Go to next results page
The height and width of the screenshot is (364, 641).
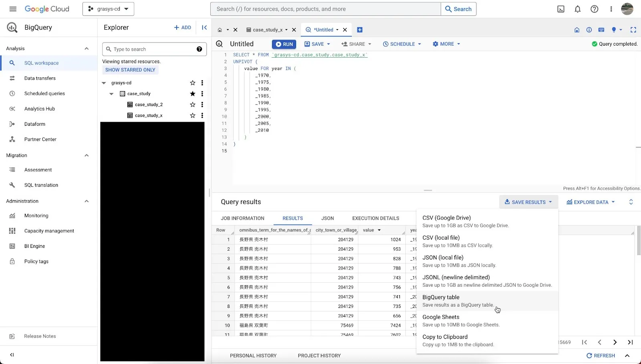(x=615, y=342)
